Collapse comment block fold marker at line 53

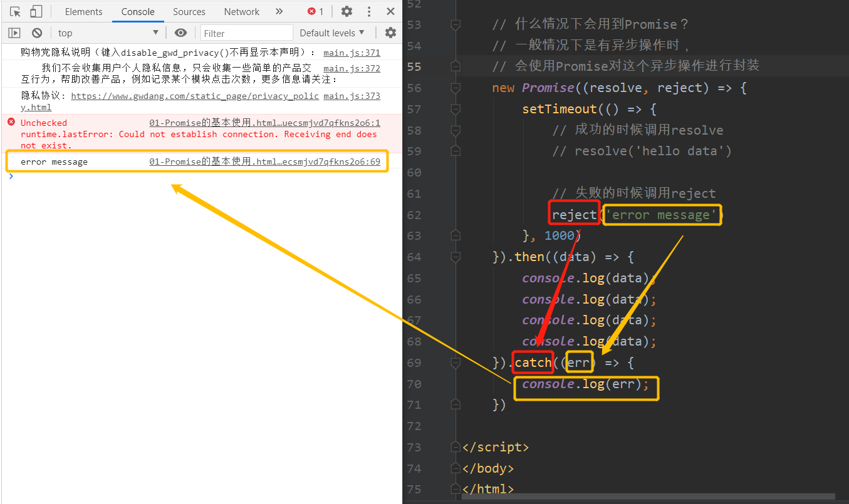pos(456,24)
